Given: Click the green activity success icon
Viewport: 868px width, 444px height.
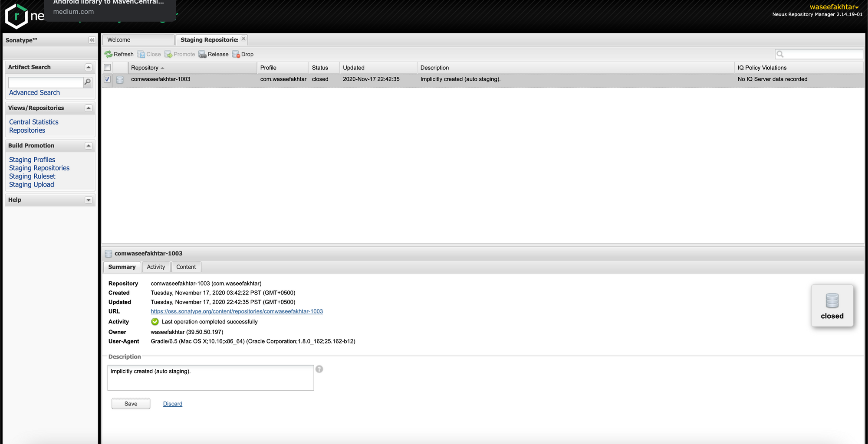Looking at the screenshot, I should pyautogui.click(x=155, y=322).
